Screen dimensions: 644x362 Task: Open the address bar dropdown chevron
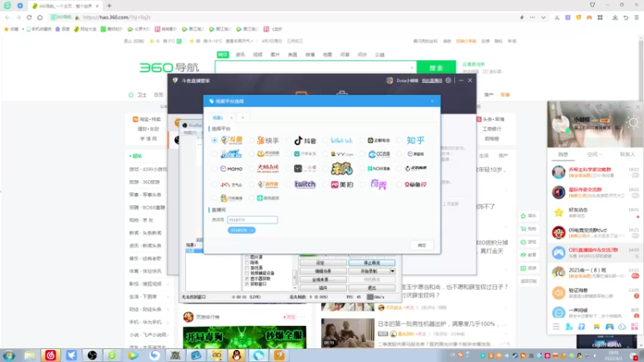543,18
